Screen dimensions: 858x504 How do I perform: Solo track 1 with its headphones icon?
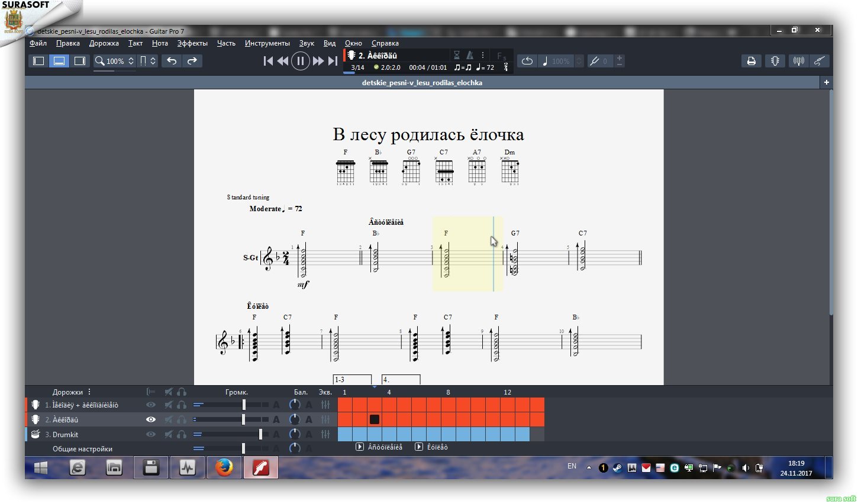point(182,405)
